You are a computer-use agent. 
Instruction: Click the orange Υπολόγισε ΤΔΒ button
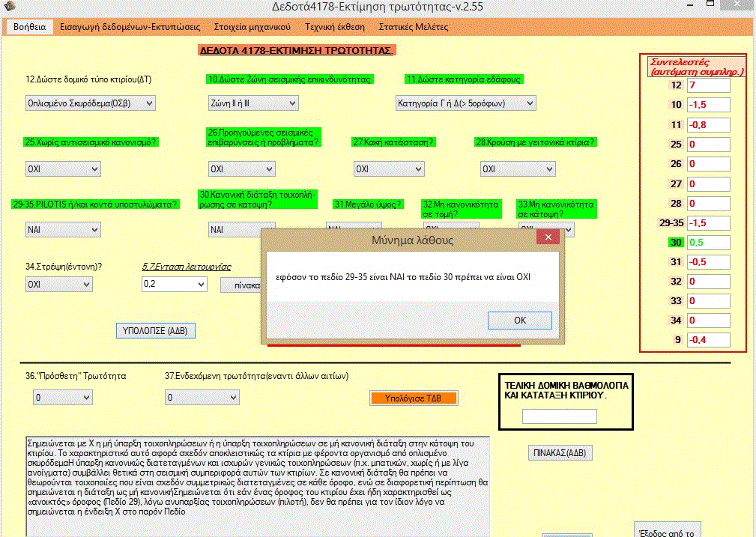[x=414, y=398]
